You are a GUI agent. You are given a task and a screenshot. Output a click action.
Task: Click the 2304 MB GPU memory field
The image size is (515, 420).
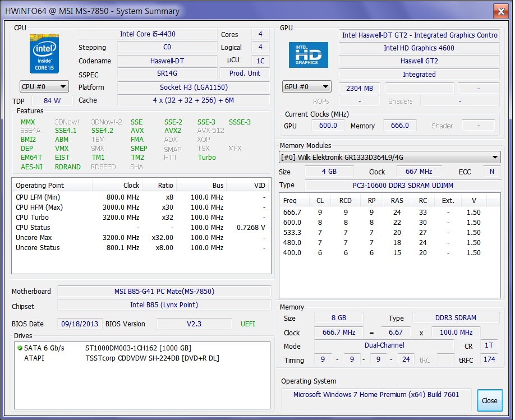pyautogui.click(x=360, y=89)
